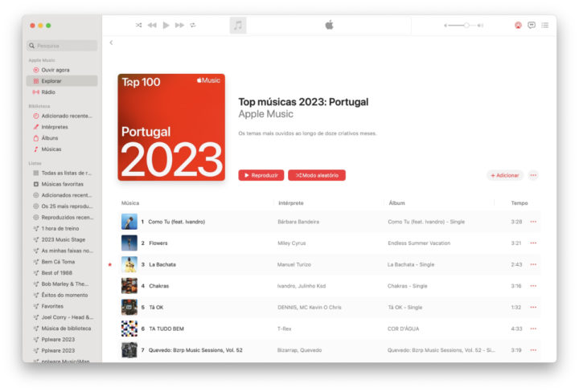Open more options for Flowers

(x=533, y=243)
